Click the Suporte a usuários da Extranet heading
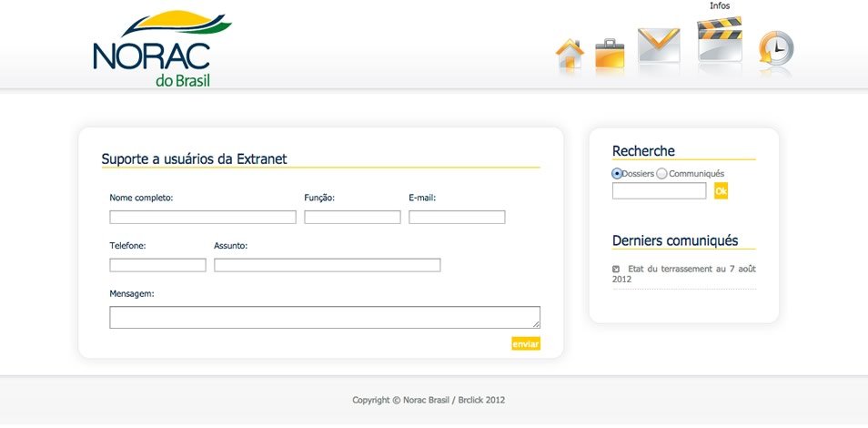The height and width of the screenshot is (428, 868). [195, 159]
